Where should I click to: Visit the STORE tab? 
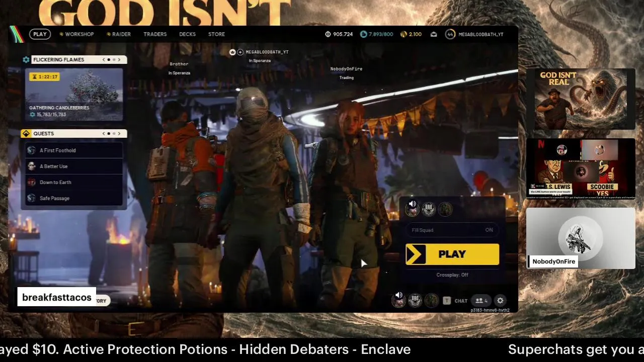[x=216, y=34]
